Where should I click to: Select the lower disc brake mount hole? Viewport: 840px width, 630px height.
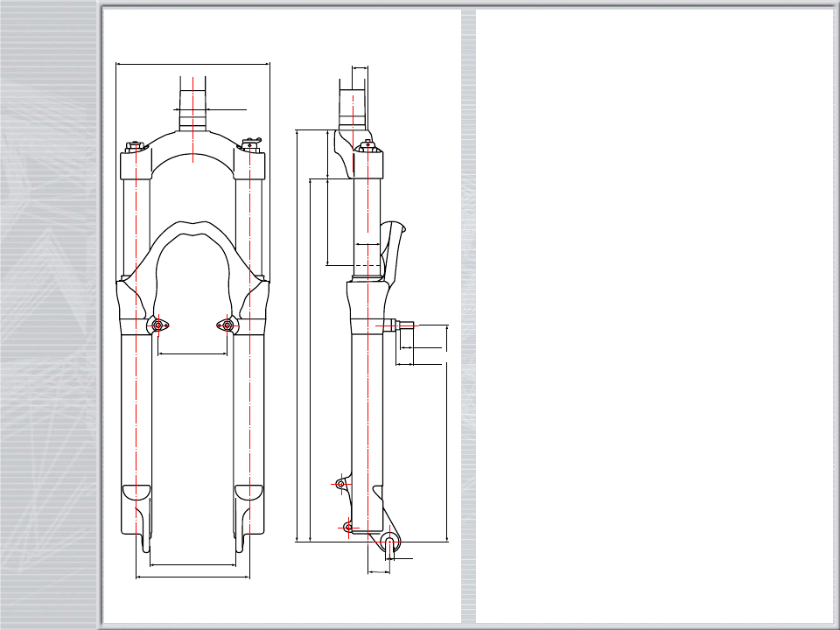(348, 527)
